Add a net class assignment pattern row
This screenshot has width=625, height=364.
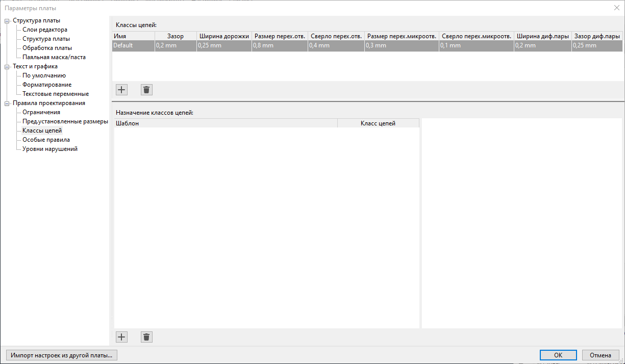click(121, 337)
